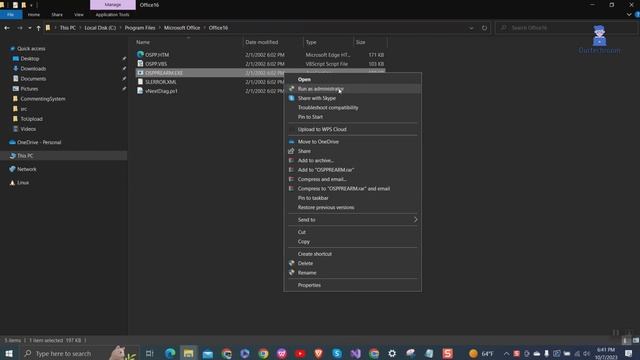Open Visual Studio from the taskbar
The width and height of the screenshot is (640, 360).
pos(356,353)
